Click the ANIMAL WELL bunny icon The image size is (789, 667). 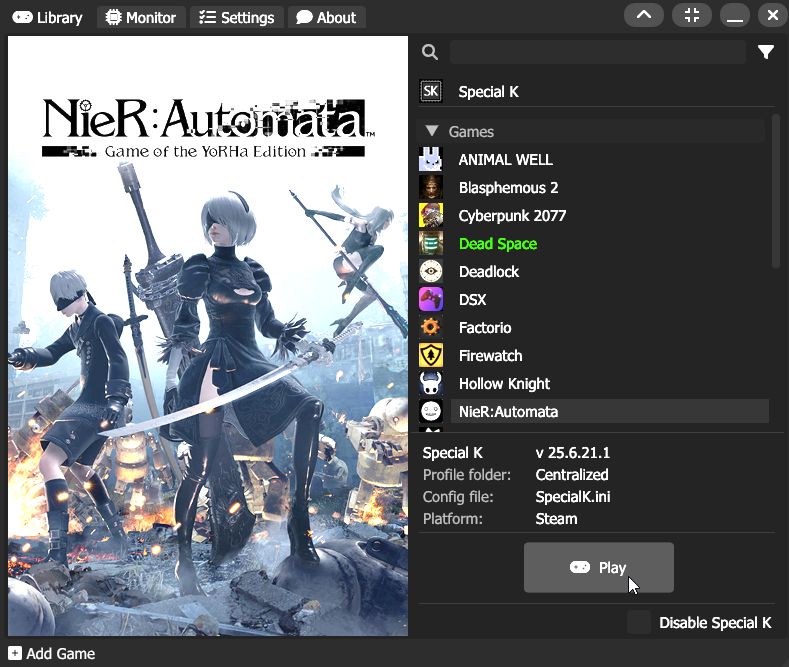point(431,159)
